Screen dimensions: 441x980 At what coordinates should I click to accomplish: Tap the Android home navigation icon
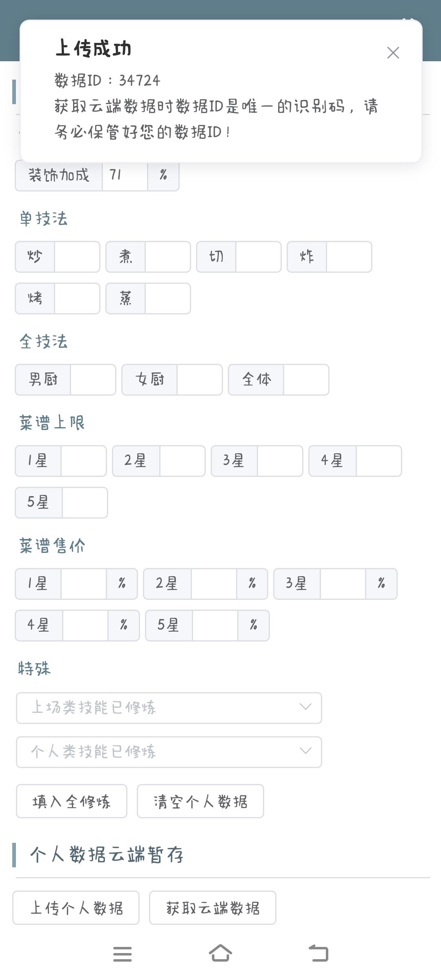pos(220,953)
